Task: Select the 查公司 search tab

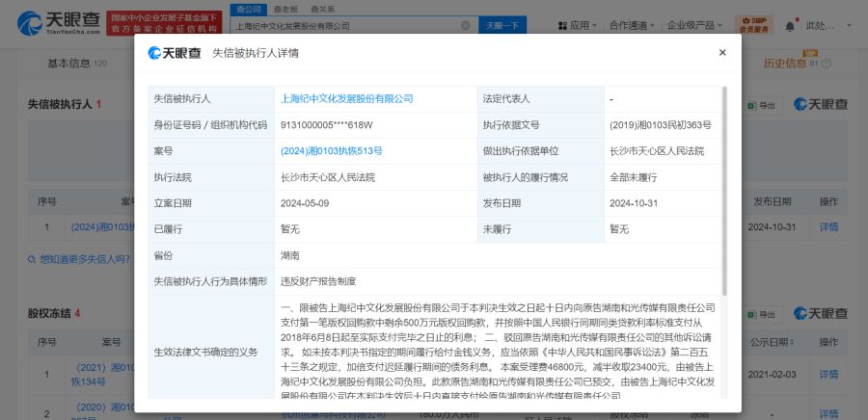Action: (x=247, y=8)
